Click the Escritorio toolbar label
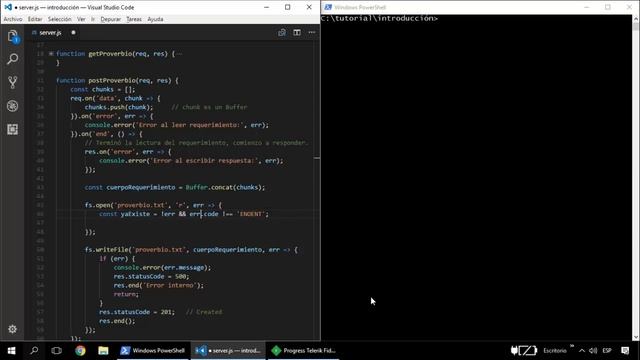Image resolution: width=640 pixels, height=360 pixels. (555, 351)
